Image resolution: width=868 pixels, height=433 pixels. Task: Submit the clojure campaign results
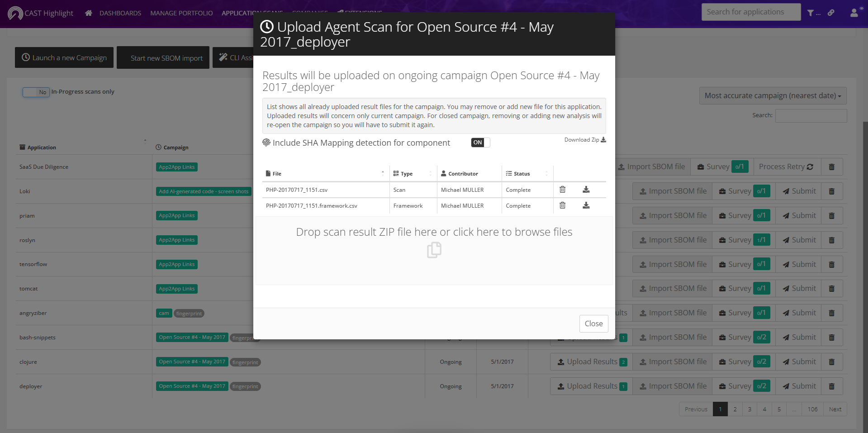[799, 362]
